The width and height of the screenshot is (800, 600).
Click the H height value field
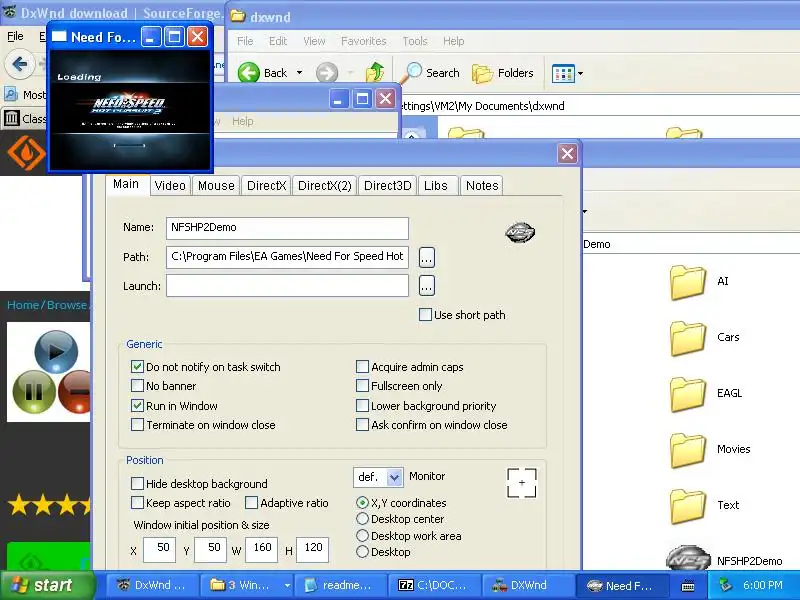[x=312, y=549]
